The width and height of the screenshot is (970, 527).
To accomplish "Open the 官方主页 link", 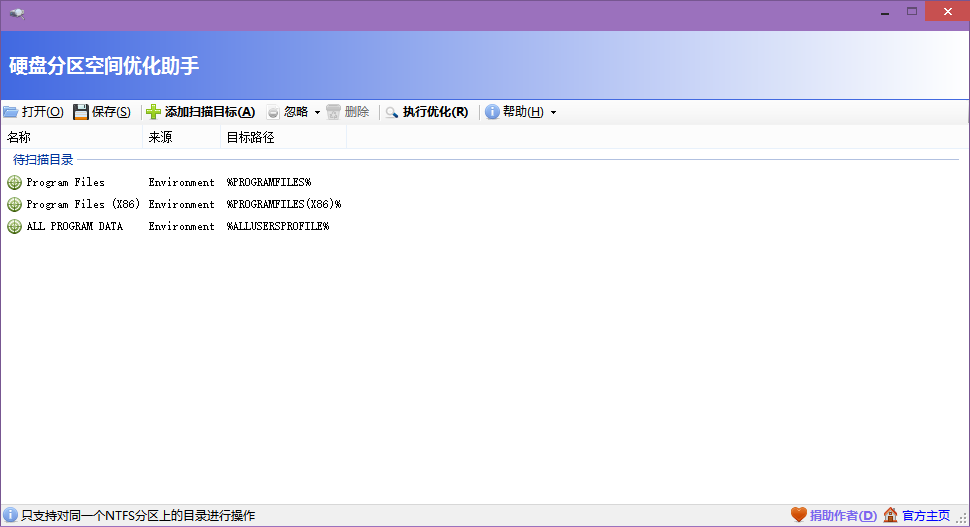I will coord(926,515).
